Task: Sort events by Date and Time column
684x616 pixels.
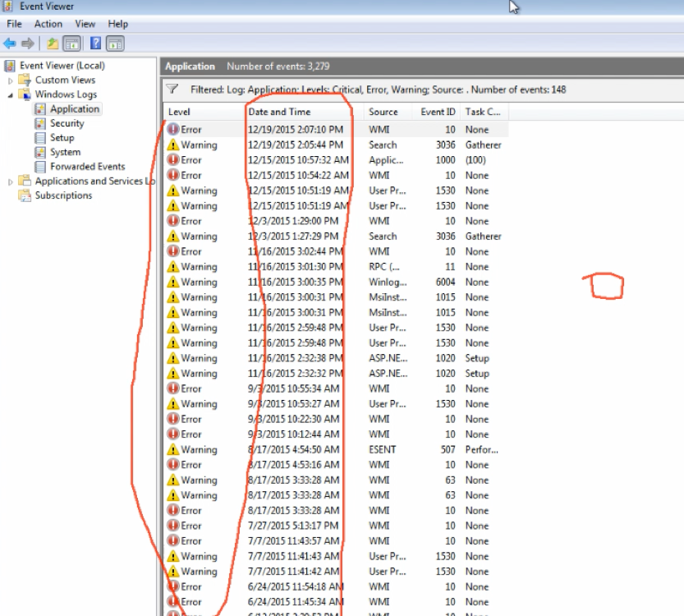Action: click(279, 112)
